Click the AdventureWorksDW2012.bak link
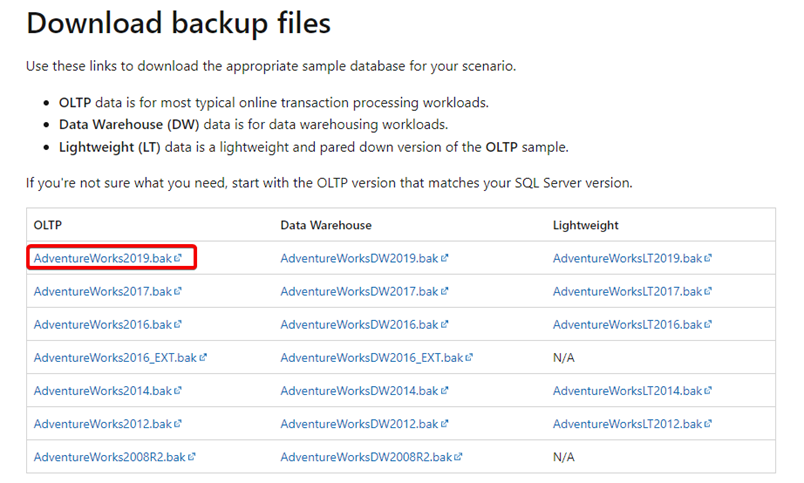Image resolution: width=804 pixels, height=483 pixels. pos(359,424)
